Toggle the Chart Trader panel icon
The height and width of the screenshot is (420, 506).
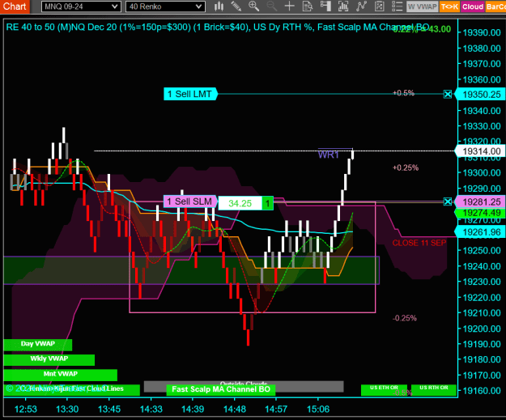tap(325, 6)
